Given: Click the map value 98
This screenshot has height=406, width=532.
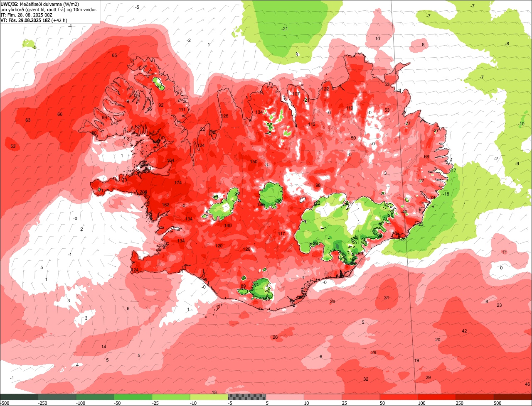Looking at the screenshot, I should click(x=318, y=185).
